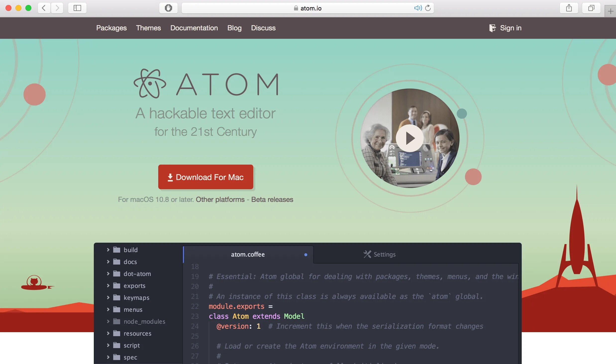The image size is (616, 364).
Task: Open the Packages nav item
Action: click(111, 28)
